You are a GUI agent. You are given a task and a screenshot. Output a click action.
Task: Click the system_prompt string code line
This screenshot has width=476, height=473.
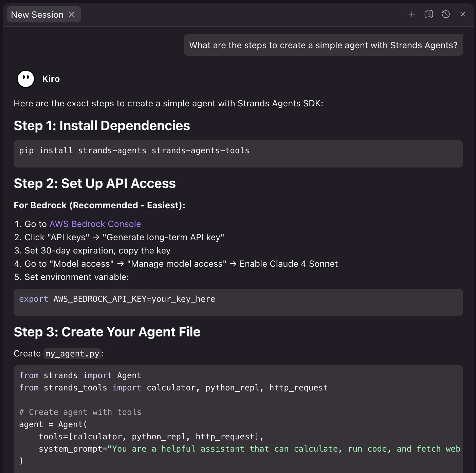coord(250,449)
